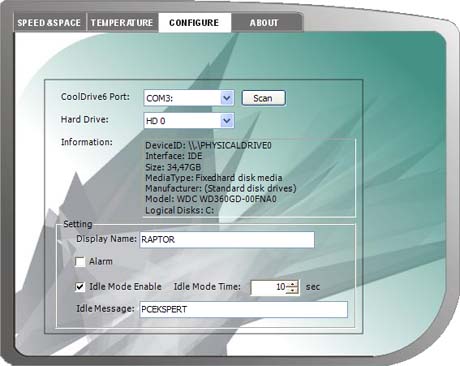Screen dimensions: 460x366
Task: Click the Display Name field containing RAPTOR
Action: point(227,240)
